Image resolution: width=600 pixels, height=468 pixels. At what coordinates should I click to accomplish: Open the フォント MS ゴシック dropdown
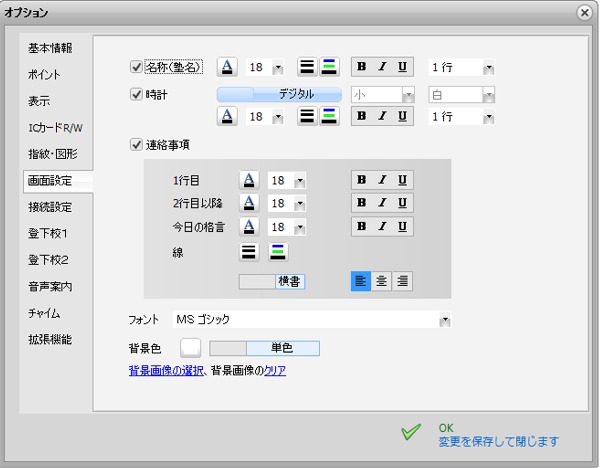coord(312,320)
